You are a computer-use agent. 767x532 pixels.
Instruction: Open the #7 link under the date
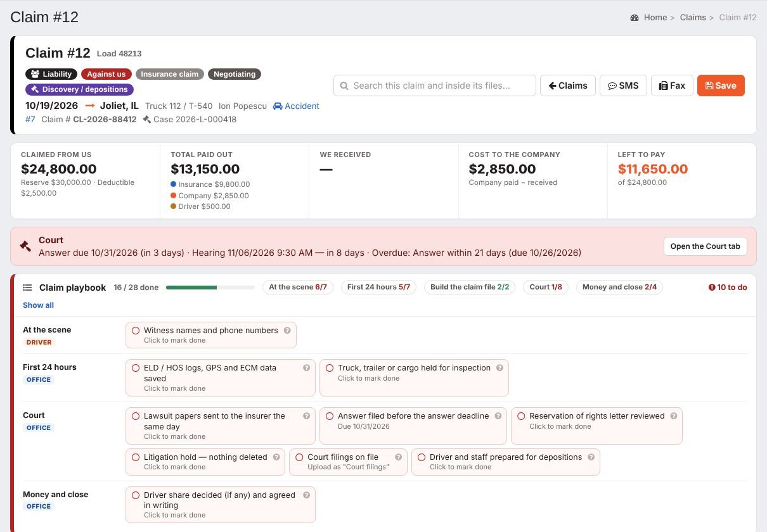pyautogui.click(x=30, y=119)
